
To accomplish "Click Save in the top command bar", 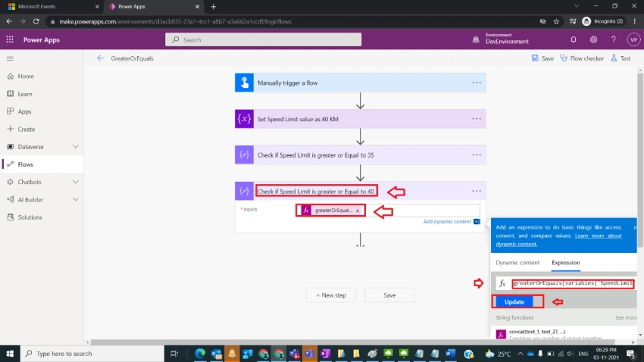I will pos(542,58).
